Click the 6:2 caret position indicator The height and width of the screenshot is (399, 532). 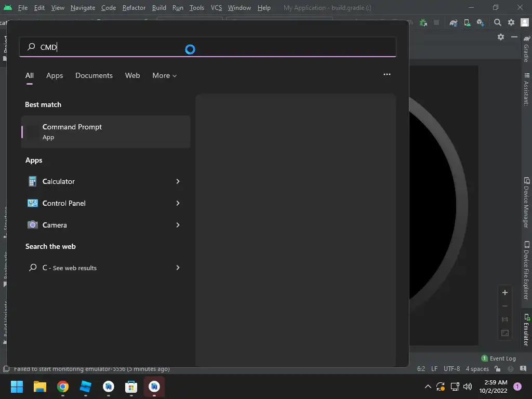pos(421,369)
